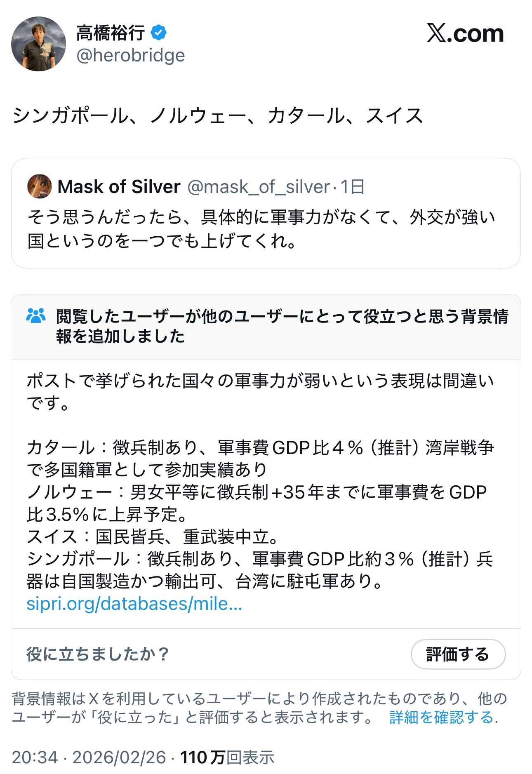The height and width of the screenshot is (774, 532).
Task: Open the Mask of Silver display name
Action: [119, 187]
